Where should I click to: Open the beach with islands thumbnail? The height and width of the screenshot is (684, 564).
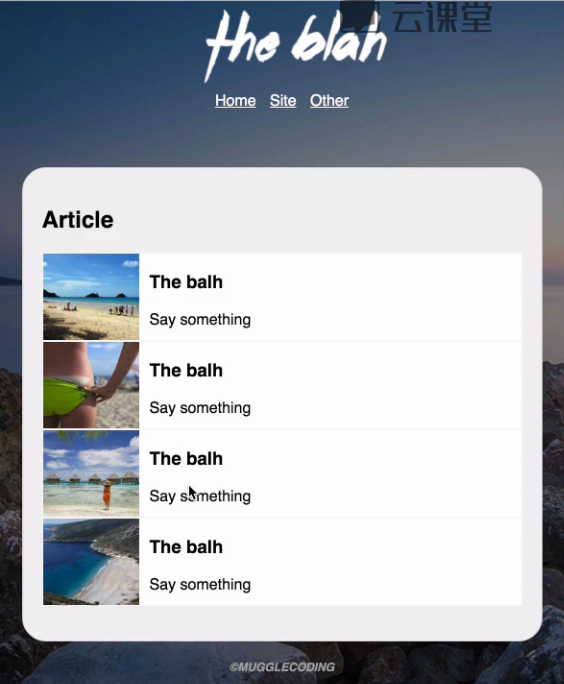pyautogui.click(x=91, y=297)
